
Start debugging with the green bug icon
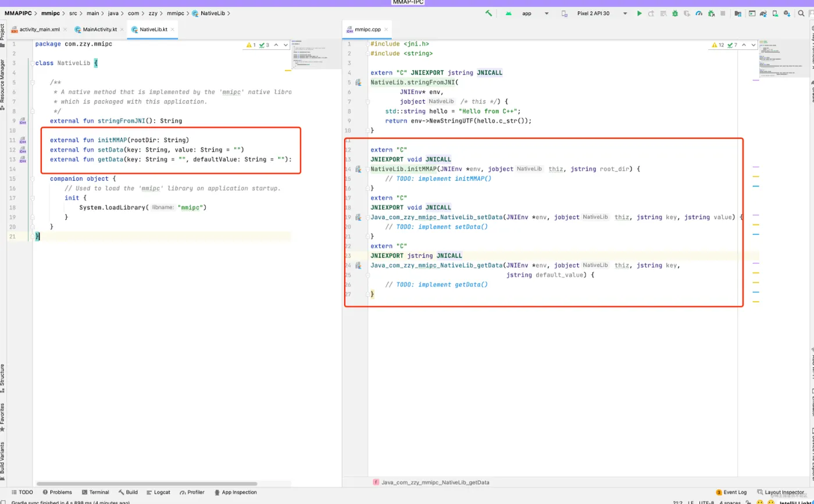point(676,13)
